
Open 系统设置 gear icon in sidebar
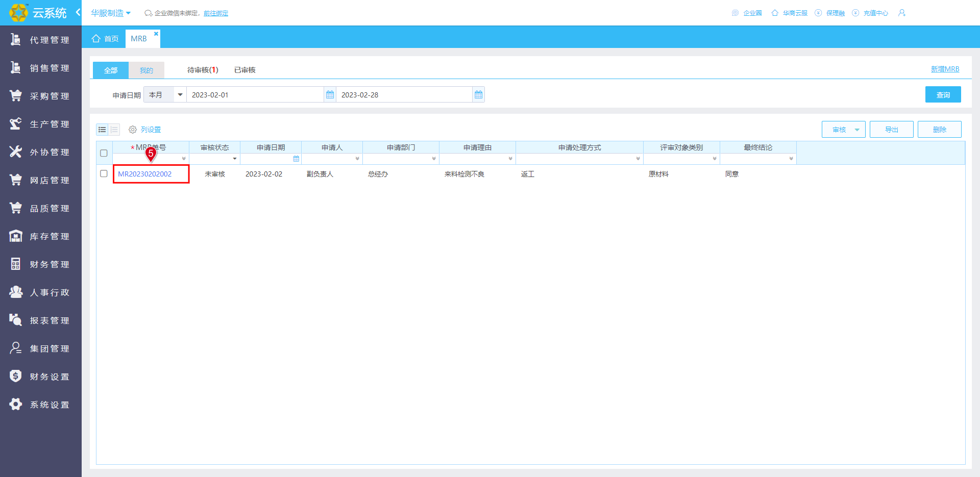point(16,404)
